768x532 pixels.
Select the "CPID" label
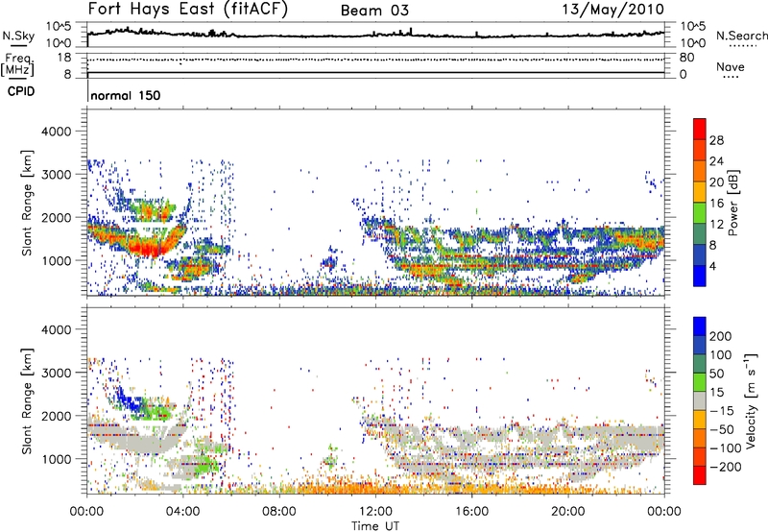click(20, 91)
